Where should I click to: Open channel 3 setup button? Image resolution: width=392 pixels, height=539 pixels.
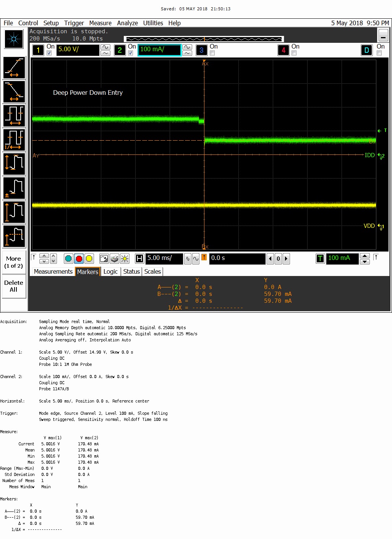coord(201,50)
